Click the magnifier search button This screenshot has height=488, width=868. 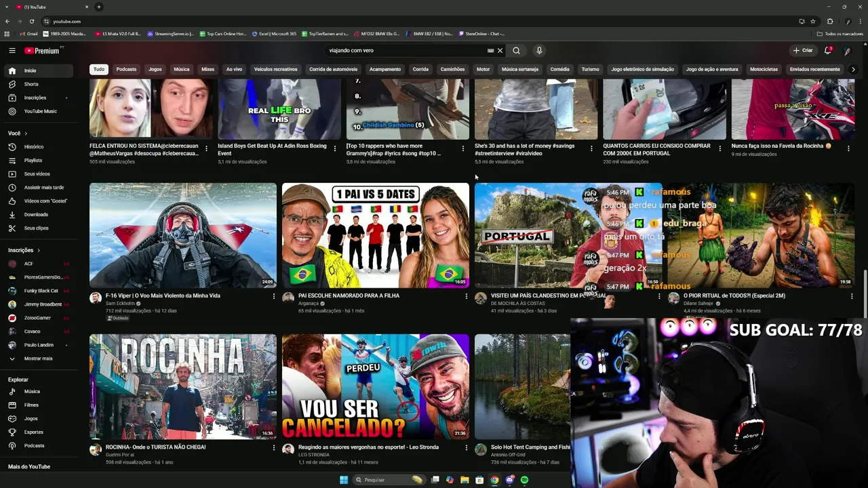pos(516,50)
